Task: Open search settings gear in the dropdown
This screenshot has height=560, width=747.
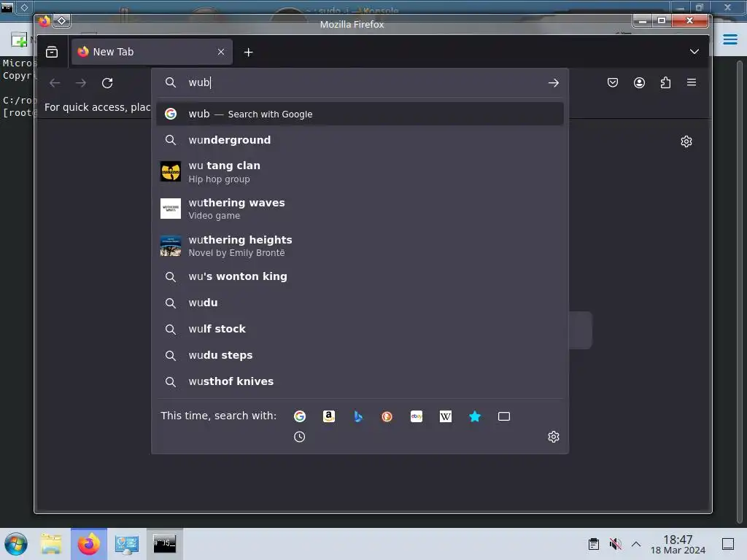Action: tap(553, 437)
